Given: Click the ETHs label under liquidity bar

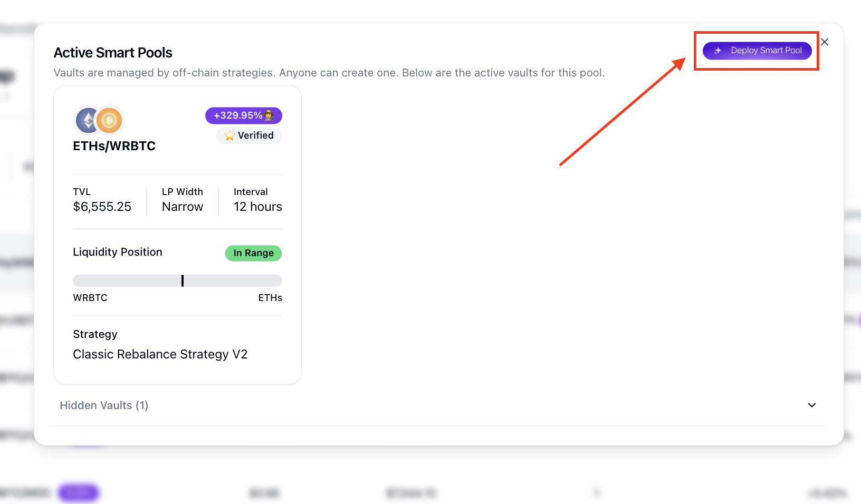Looking at the screenshot, I should tap(270, 298).
